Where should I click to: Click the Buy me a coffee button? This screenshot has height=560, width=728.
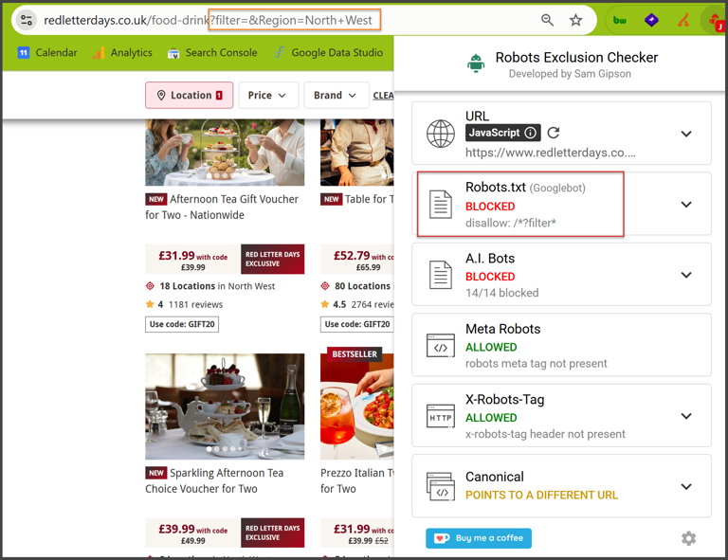click(479, 538)
